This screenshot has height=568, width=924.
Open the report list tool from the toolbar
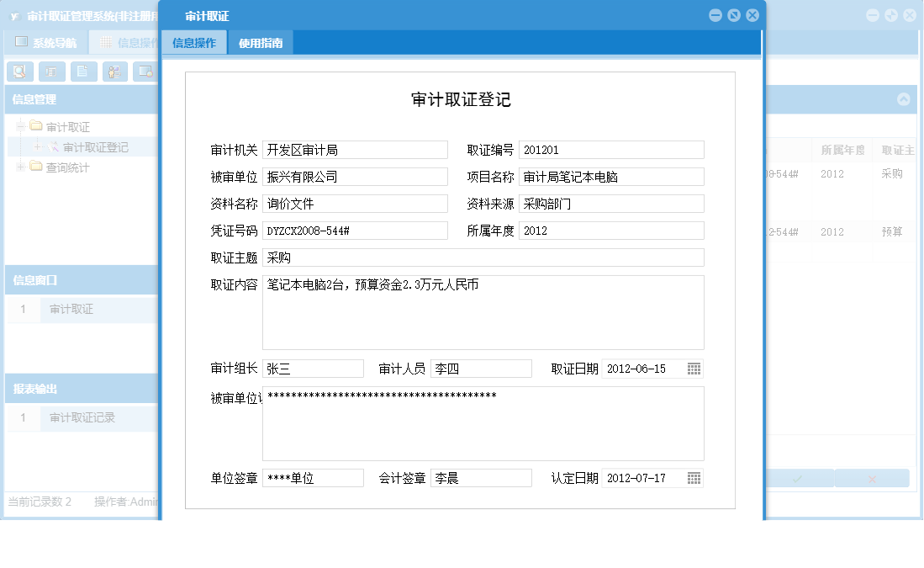coord(52,72)
